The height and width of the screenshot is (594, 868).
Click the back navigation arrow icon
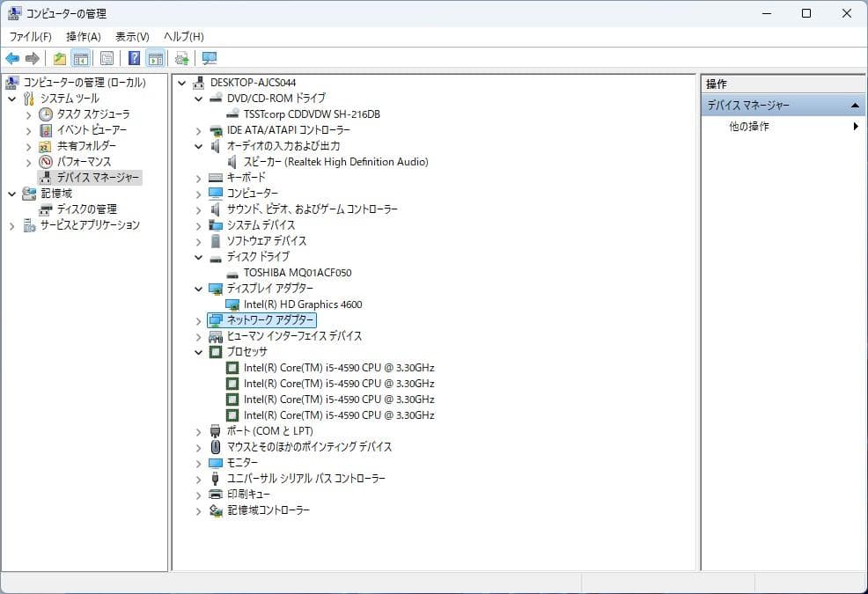coord(12,58)
